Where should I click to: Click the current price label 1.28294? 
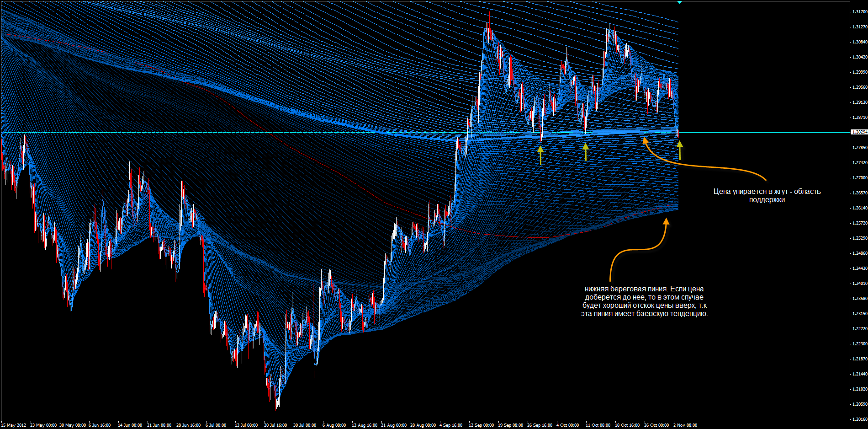coord(859,132)
